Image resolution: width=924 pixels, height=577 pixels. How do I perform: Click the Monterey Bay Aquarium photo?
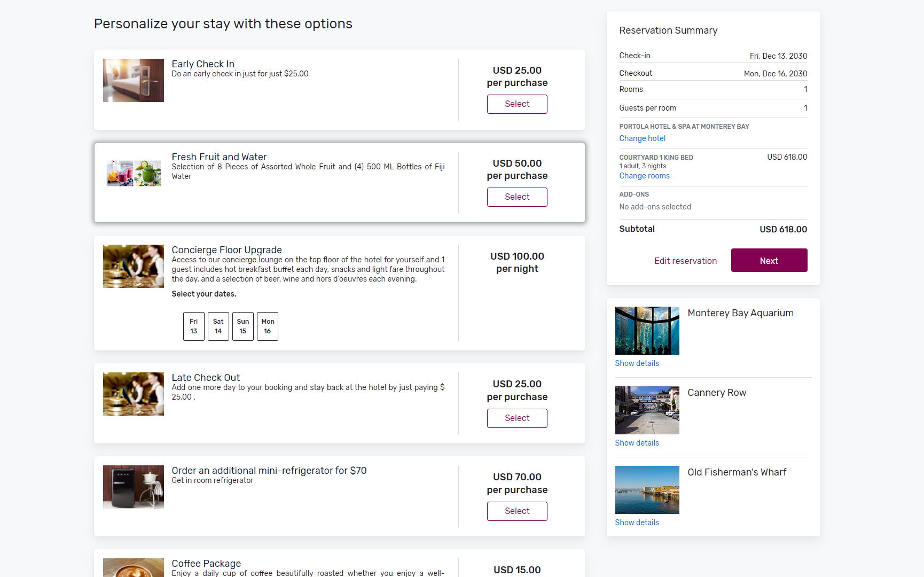pos(647,331)
